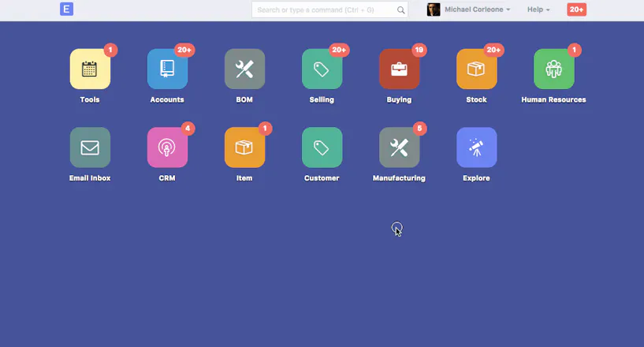Click the CRM label text

167,178
